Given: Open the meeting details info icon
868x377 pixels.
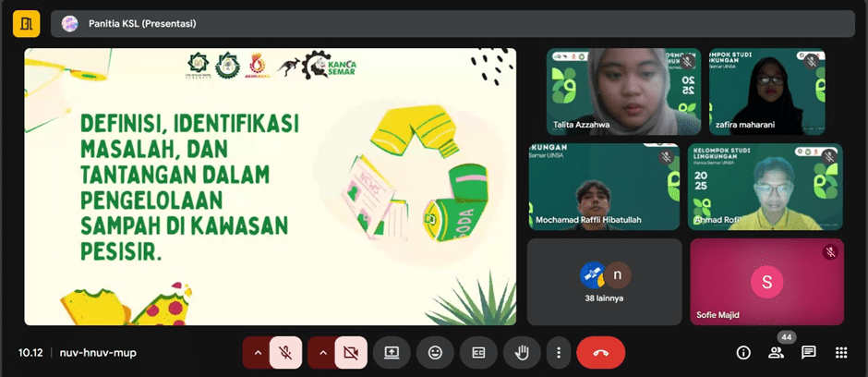Looking at the screenshot, I should pos(742,352).
